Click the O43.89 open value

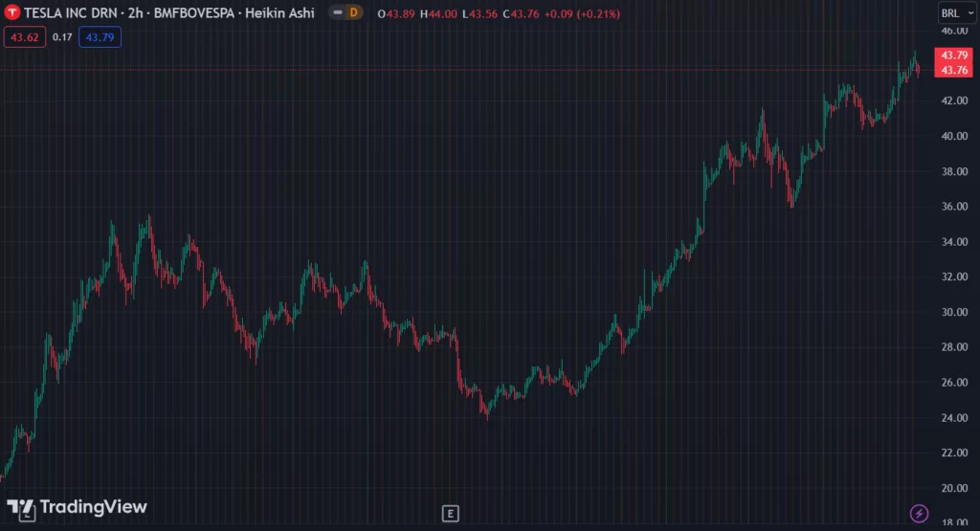tap(396, 13)
